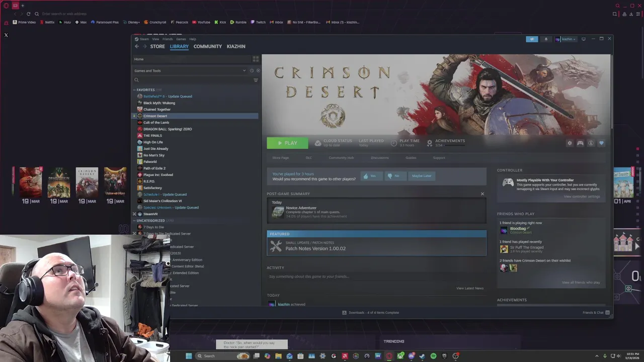The width and height of the screenshot is (644, 362).
Task: Open Crimson Desert manage gear settings
Action: 570,143
